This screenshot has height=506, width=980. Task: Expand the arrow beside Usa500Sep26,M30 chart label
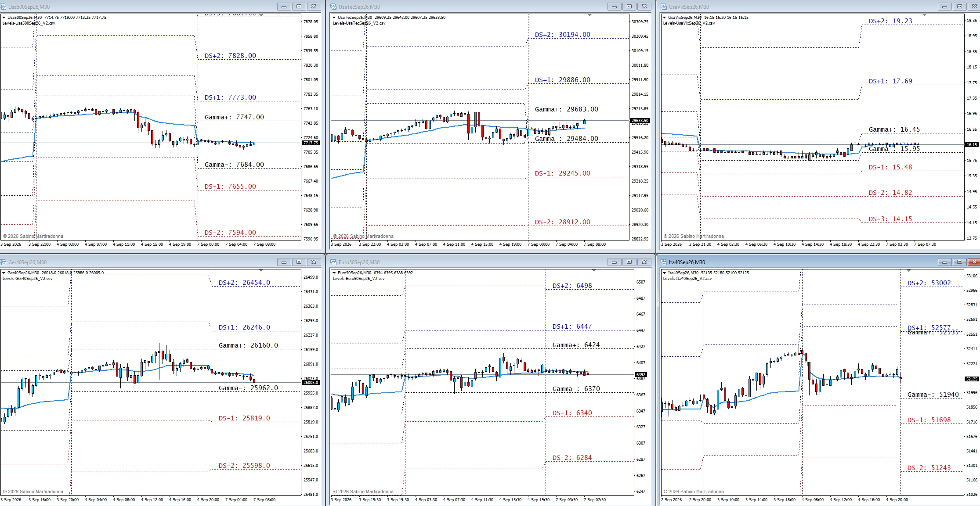click(4, 18)
